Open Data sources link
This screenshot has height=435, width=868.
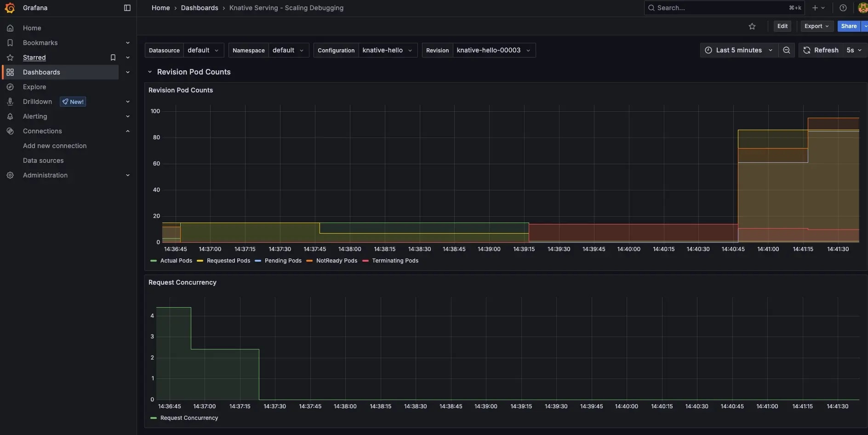(43, 160)
